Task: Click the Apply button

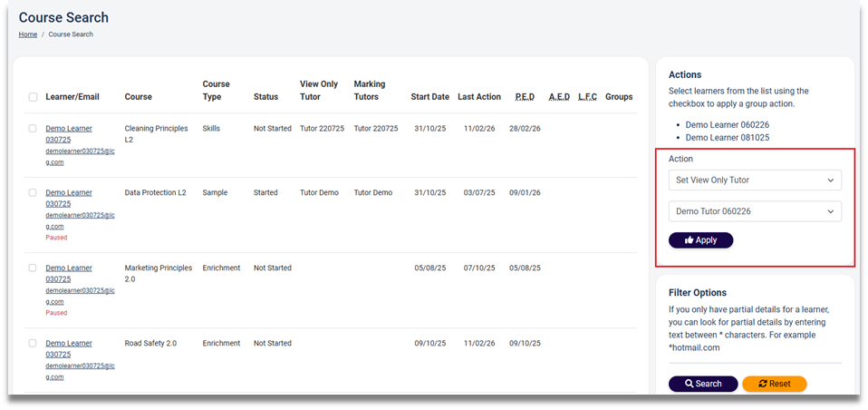Action: point(700,239)
